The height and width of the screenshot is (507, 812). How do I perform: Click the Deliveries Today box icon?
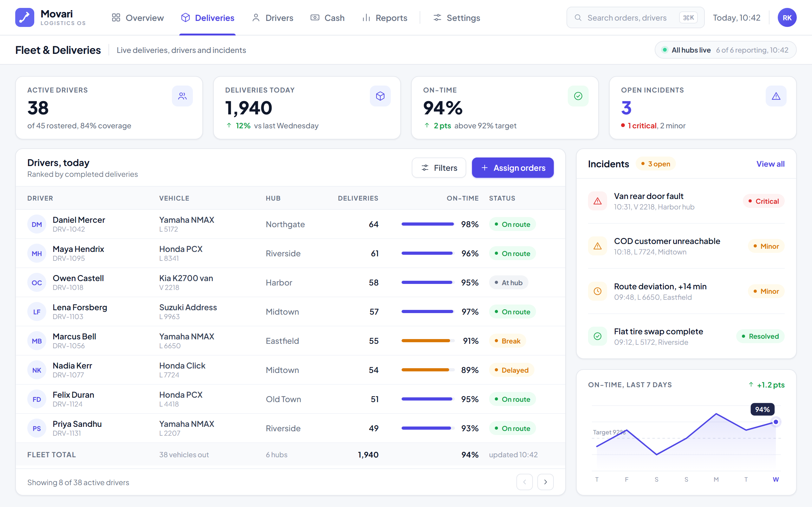380,96
